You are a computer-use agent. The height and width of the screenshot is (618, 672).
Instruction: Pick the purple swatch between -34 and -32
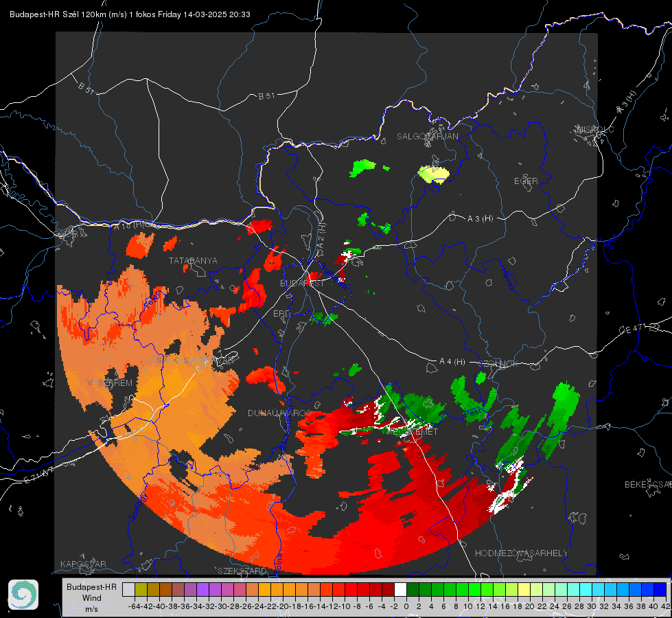[x=202, y=589]
